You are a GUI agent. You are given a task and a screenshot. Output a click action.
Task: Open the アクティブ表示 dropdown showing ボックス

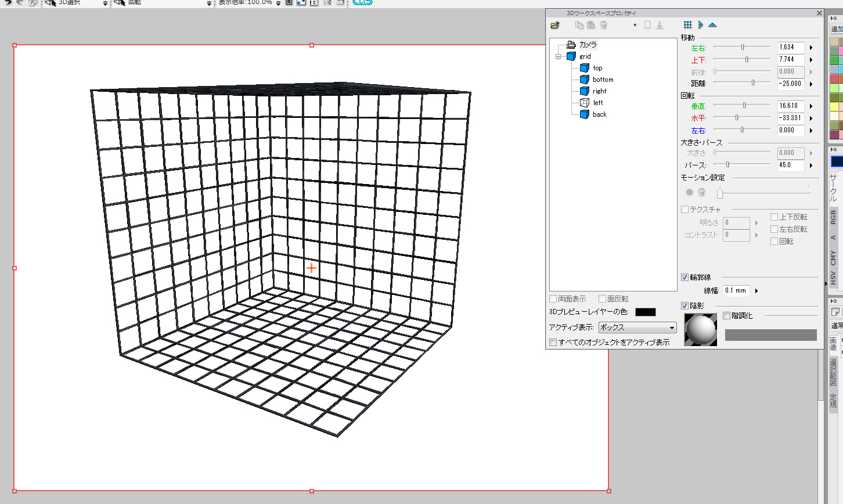coord(637,327)
